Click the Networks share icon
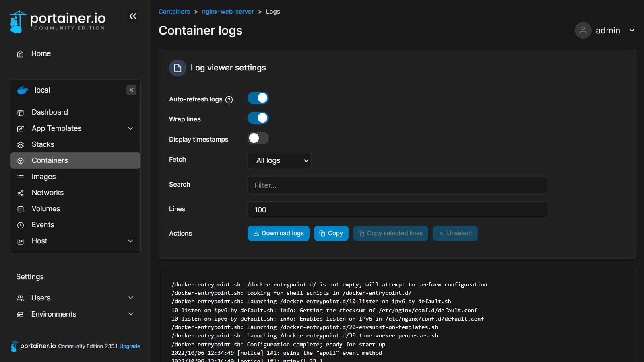Screen dimensions: 644x362 click(x=21, y=193)
